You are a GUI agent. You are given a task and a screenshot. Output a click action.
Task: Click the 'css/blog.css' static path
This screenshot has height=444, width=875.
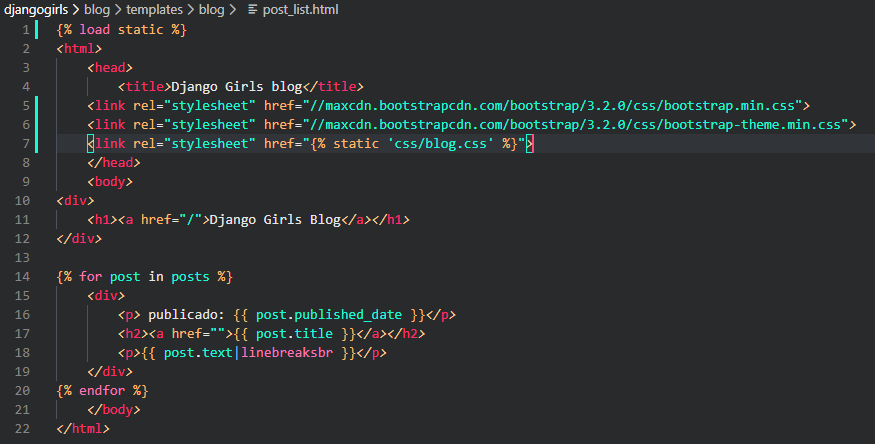(441, 143)
